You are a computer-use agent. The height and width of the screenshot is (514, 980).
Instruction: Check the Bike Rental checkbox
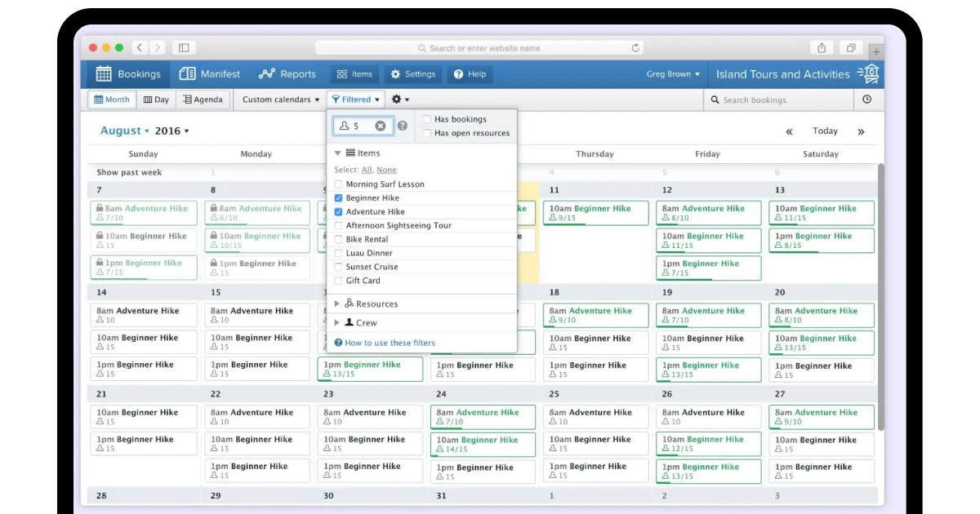[338, 240]
